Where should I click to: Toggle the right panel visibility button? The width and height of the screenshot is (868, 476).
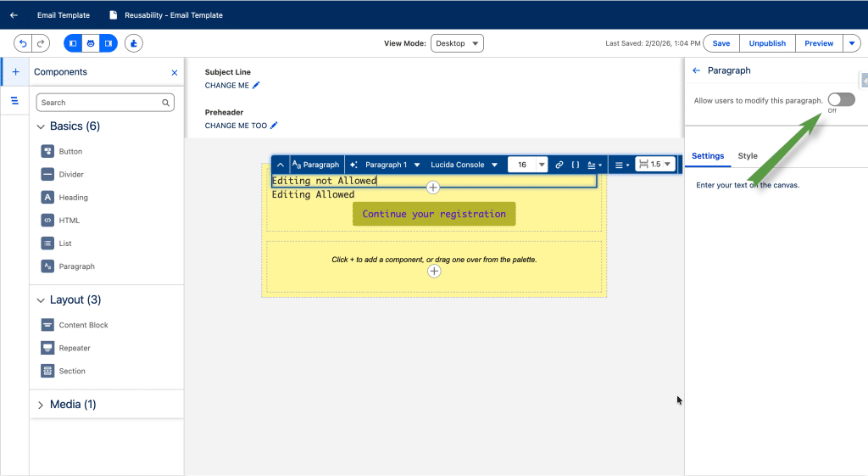click(108, 43)
